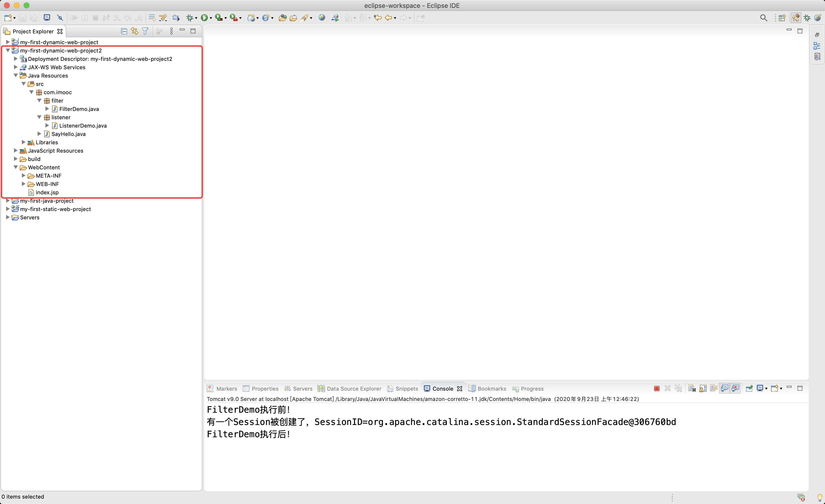The width and height of the screenshot is (825, 504).
Task: Expand the WEB-INF folder arrow
Action: [23, 184]
